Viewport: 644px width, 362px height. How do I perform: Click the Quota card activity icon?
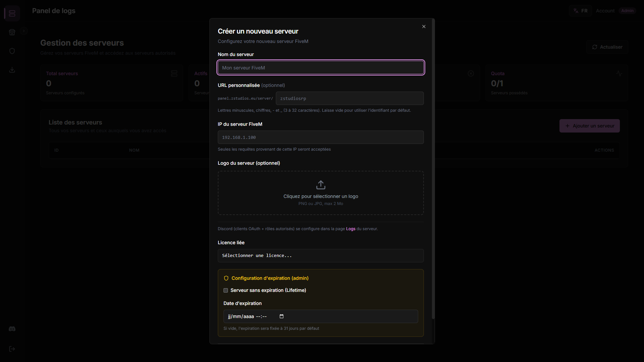[x=619, y=73]
